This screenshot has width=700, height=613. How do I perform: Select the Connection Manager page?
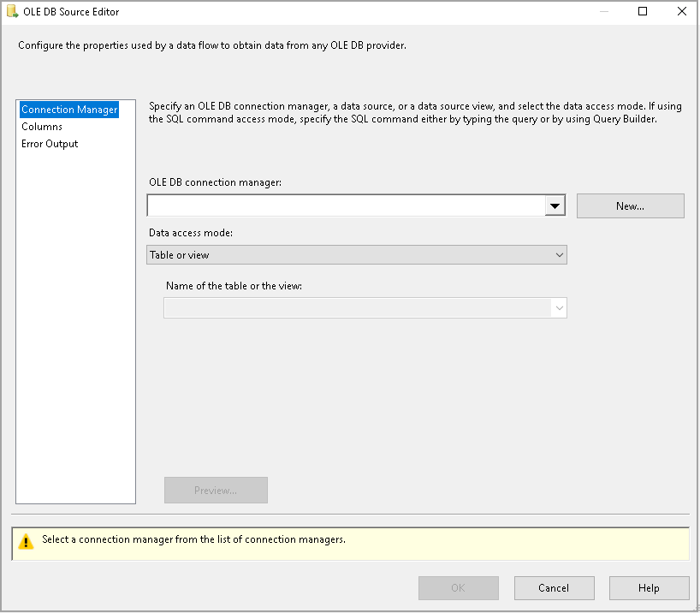[69, 109]
